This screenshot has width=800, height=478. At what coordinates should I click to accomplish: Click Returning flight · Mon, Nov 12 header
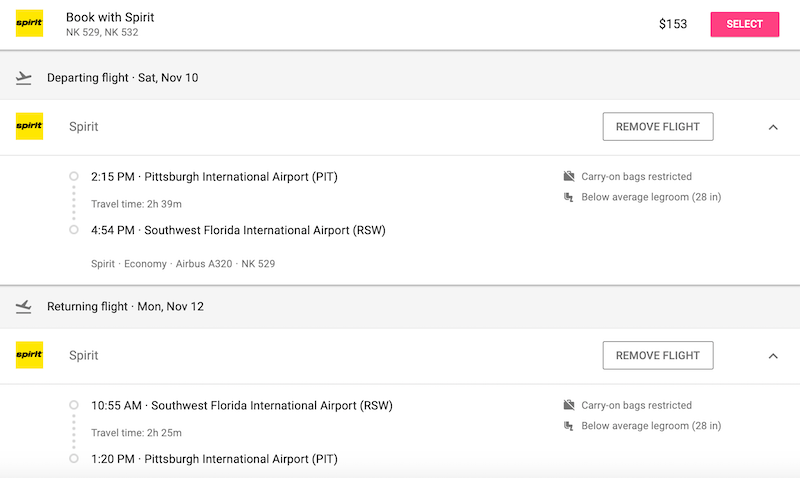(125, 306)
